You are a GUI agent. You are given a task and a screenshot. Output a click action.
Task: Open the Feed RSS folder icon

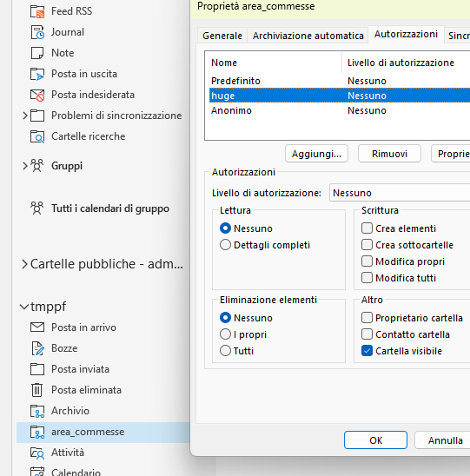(x=37, y=11)
